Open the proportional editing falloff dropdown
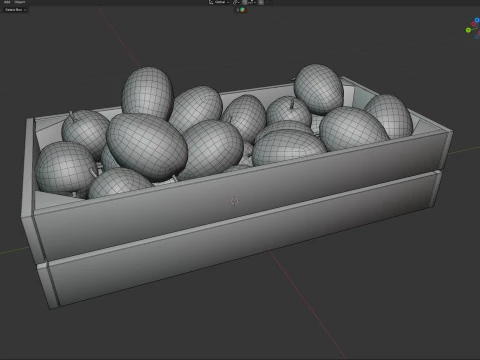Screen dimensions: 480x360 [x=269, y=2]
